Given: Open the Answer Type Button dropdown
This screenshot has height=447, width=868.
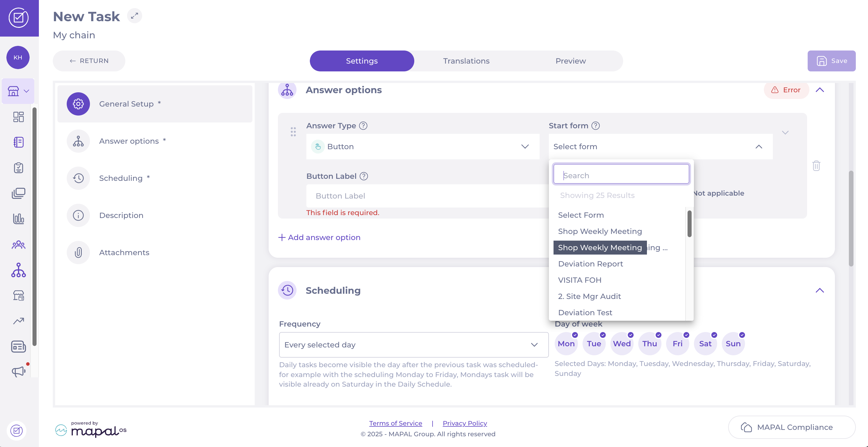Looking at the screenshot, I should [423, 147].
